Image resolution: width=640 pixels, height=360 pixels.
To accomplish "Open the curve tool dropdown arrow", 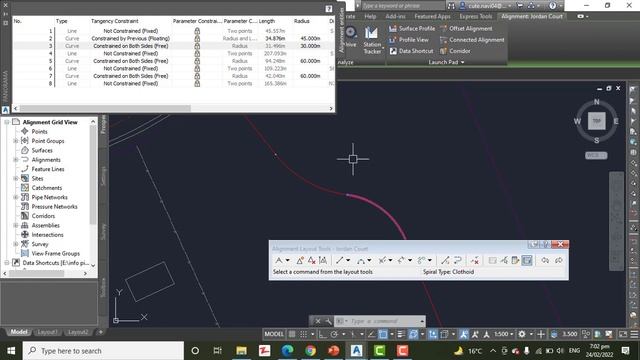I will 369,260.
